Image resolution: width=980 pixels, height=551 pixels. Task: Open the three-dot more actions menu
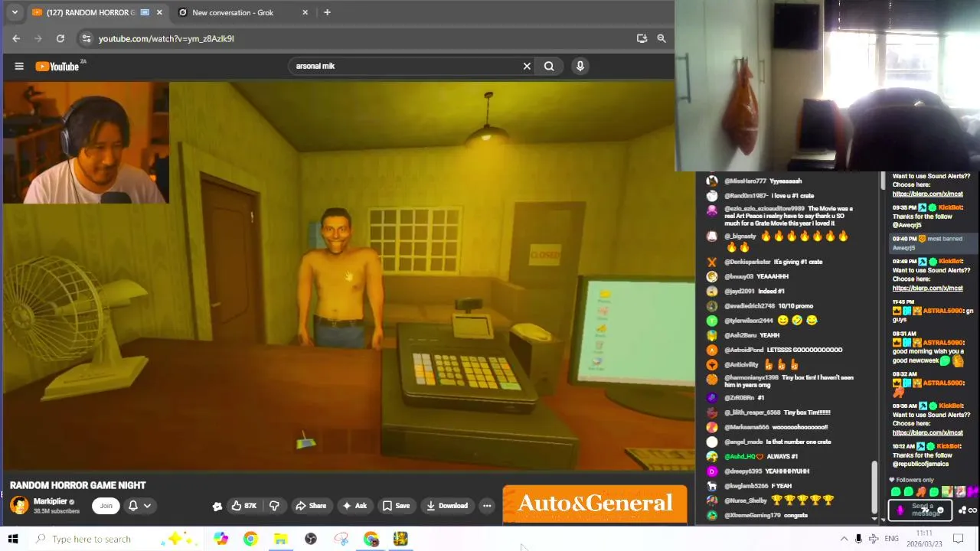coord(487,506)
